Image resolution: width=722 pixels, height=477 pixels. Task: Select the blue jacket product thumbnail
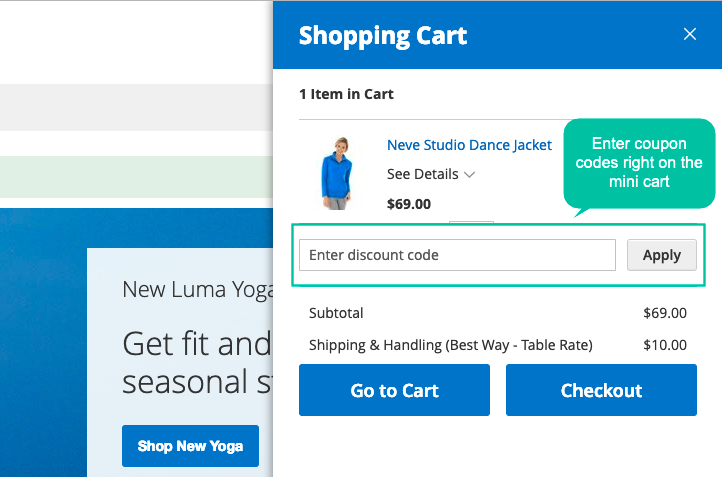click(337, 174)
